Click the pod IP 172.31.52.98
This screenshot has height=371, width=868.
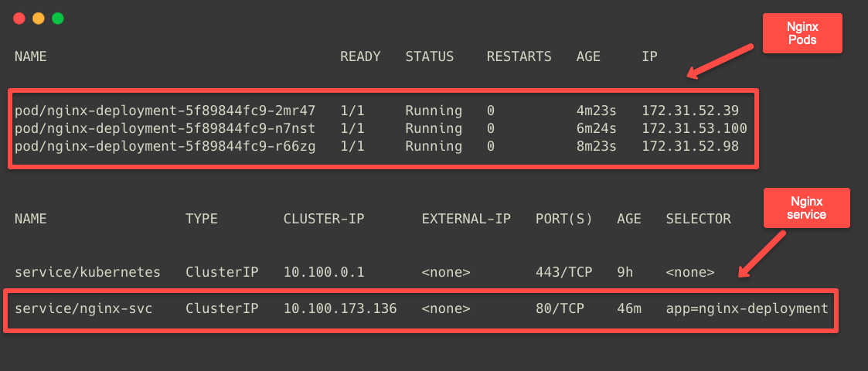click(x=690, y=146)
